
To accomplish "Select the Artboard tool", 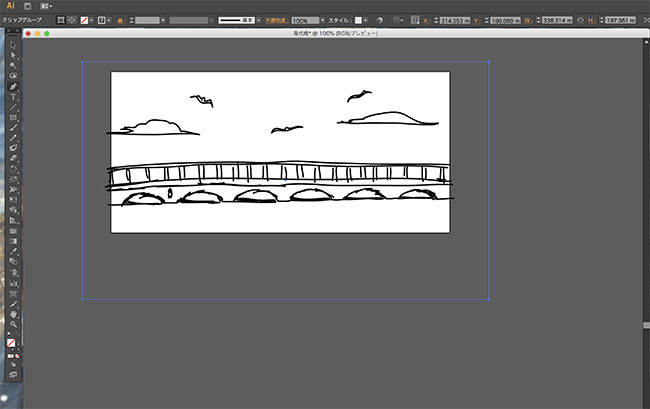I will point(13,294).
